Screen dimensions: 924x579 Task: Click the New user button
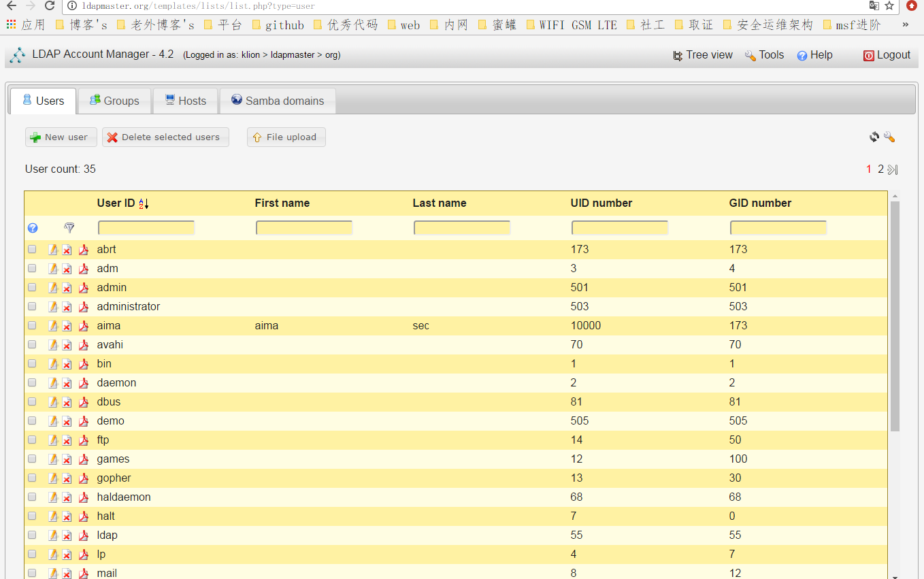point(61,137)
